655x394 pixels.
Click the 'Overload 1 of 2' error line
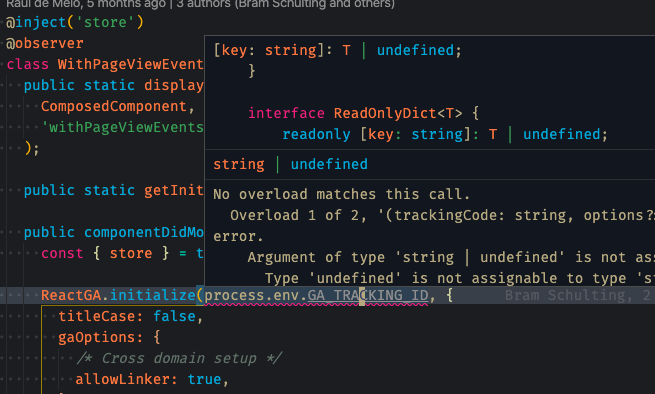442,215
